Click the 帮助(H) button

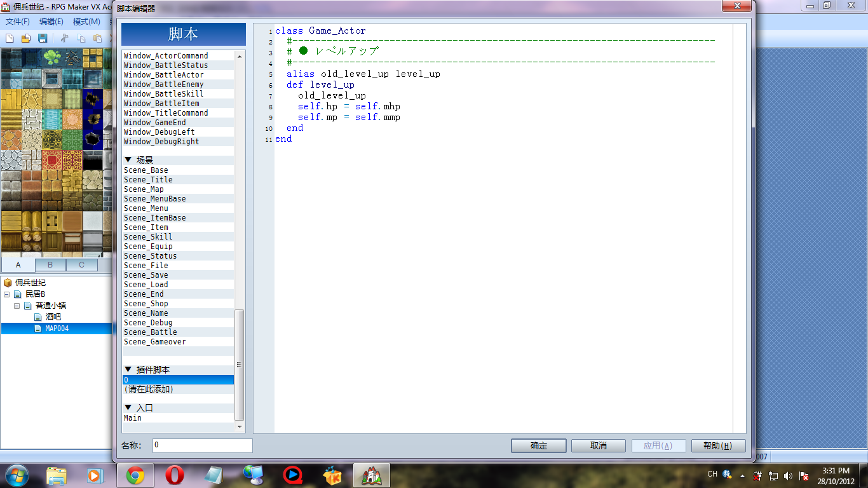point(719,445)
